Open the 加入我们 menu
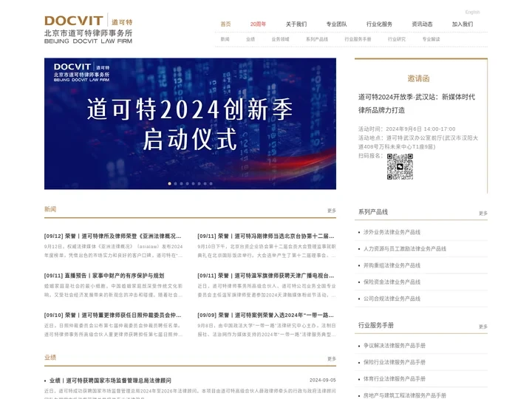The width and height of the screenshot is (532, 399). (463, 24)
